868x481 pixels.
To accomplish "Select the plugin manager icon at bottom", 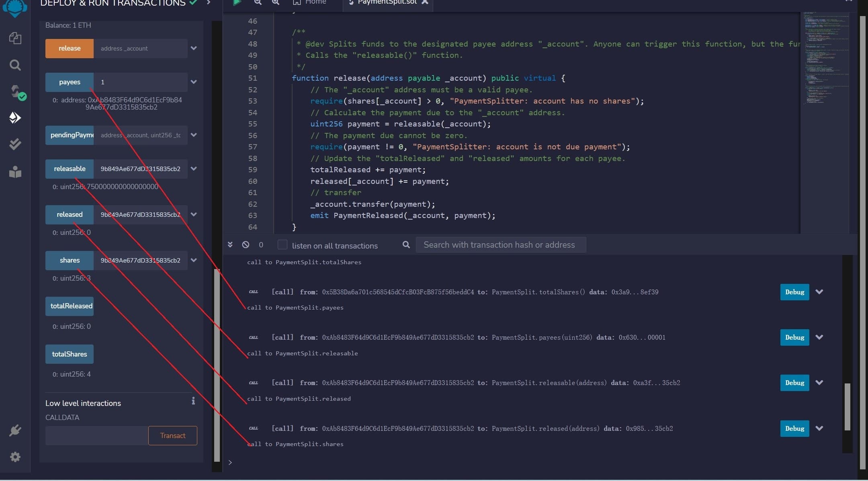I will [x=15, y=431].
